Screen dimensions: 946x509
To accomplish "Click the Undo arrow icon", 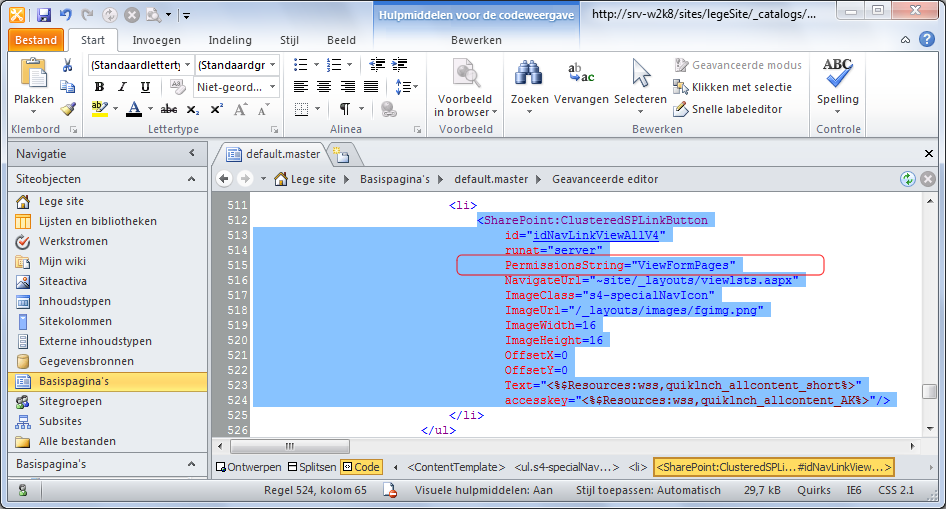I will coord(66,14).
